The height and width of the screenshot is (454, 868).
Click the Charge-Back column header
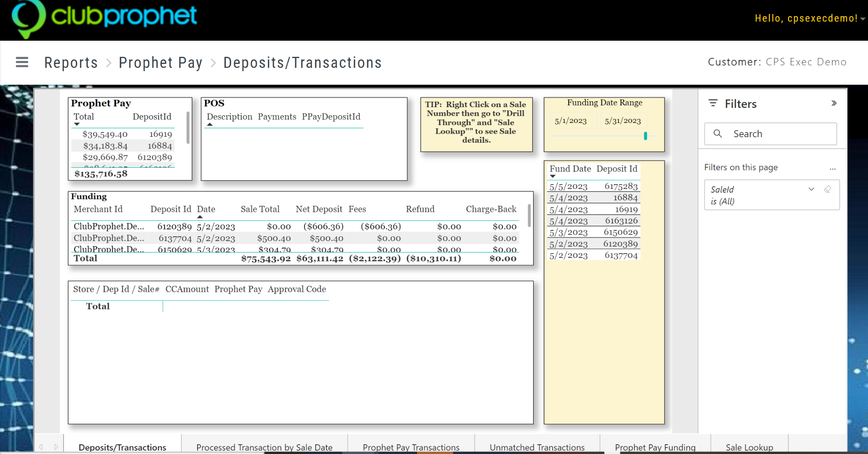[491, 209]
